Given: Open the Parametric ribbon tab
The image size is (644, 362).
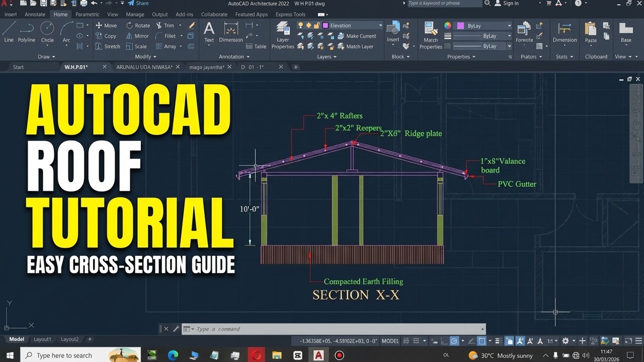Looking at the screenshot, I should [88, 15].
